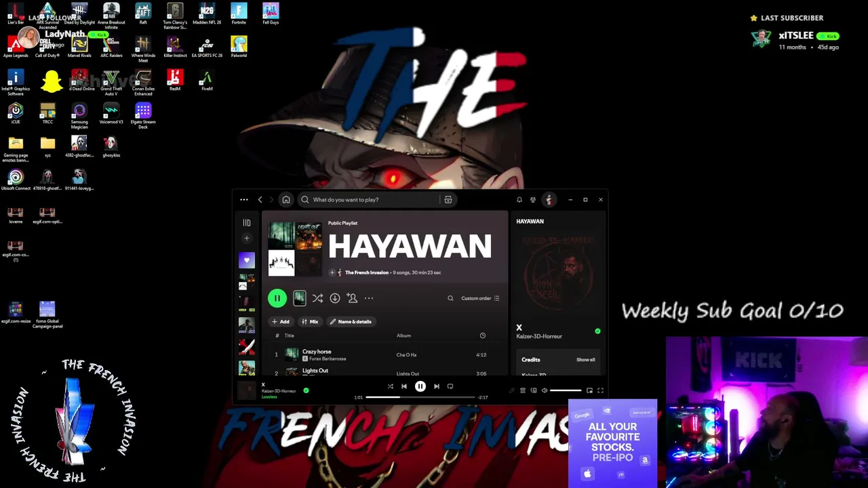The height and width of the screenshot is (488, 868).
Task: Skip to the next track
Action: click(437, 386)
